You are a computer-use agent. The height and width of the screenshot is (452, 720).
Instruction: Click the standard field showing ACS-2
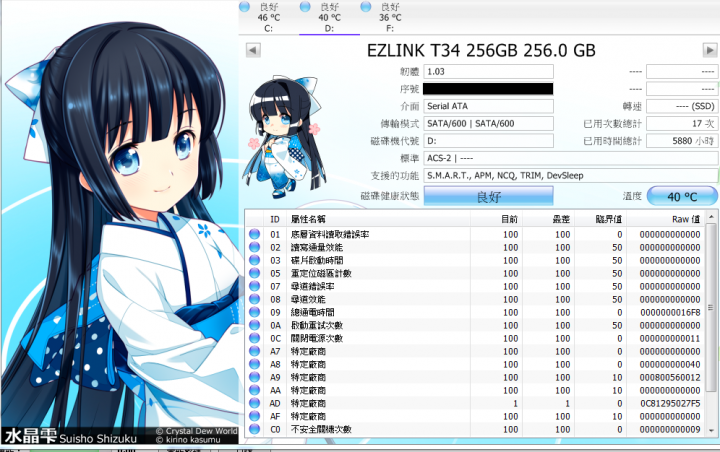coord(571,158)
